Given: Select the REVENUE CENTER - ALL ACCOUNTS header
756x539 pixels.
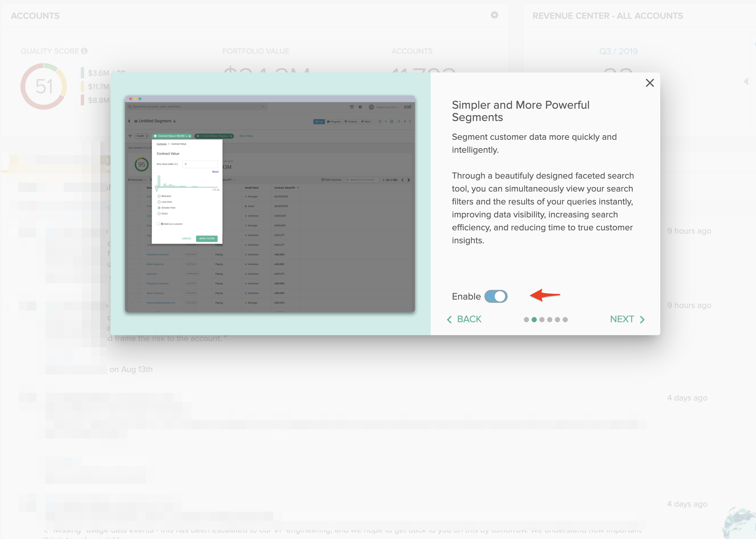Looking at the screenshot, I should click(x=608, y=16).
